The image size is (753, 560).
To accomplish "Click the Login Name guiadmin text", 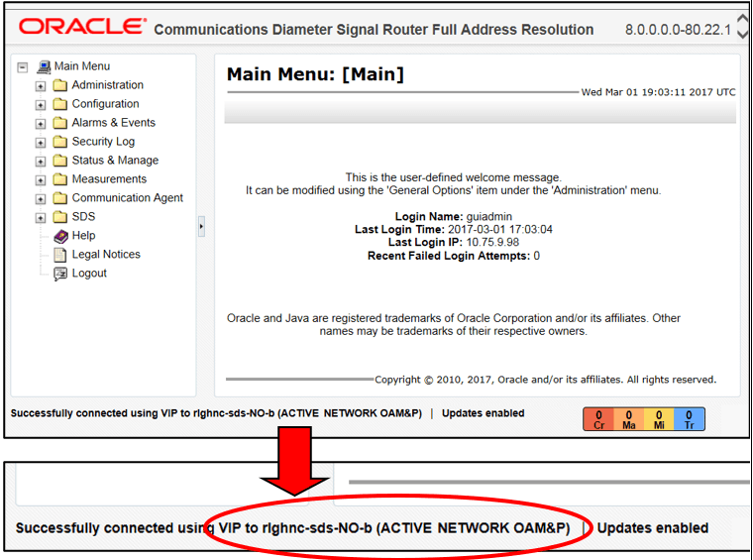I will coord(454,217).
